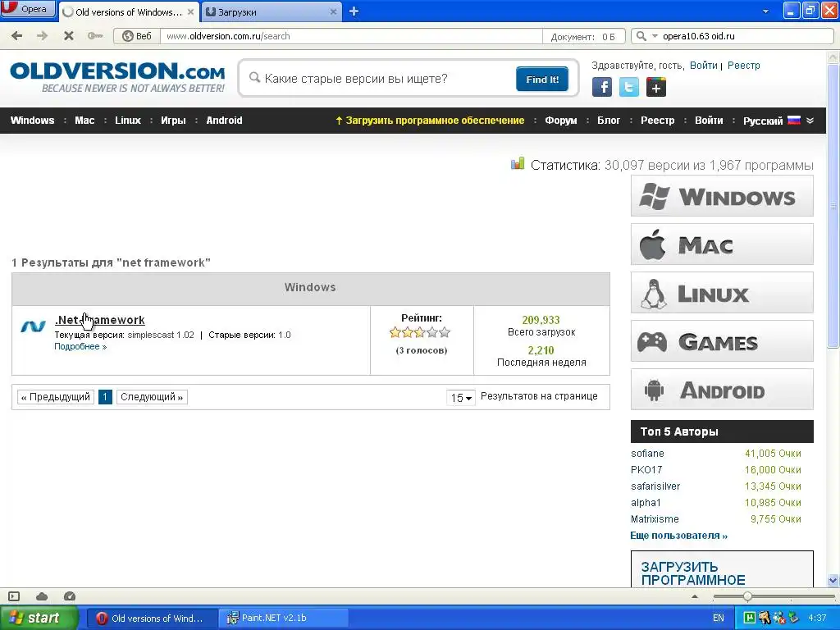Open the Linux nav menu item
This screenshot has width=840, height=630.
(x=127, y=121)
